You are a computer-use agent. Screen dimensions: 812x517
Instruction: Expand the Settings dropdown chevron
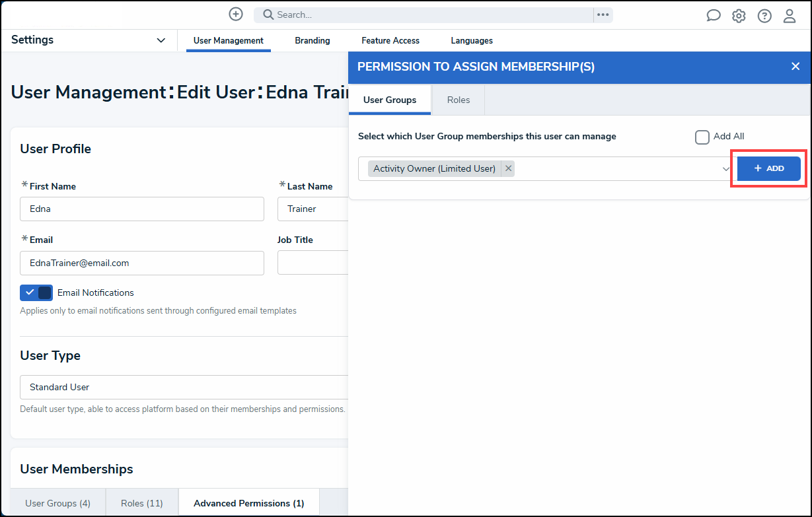161,40
